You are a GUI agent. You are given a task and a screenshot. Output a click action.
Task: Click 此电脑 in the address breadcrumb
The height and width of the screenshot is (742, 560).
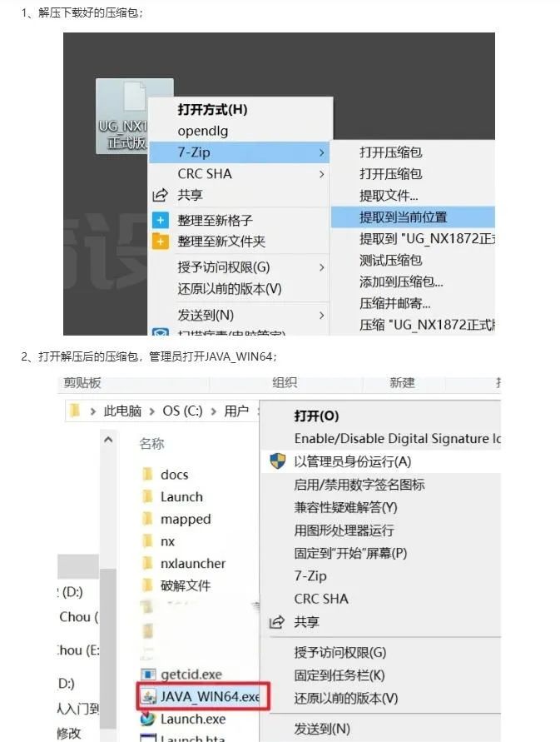pyautogui.click(x=122, y=411)
